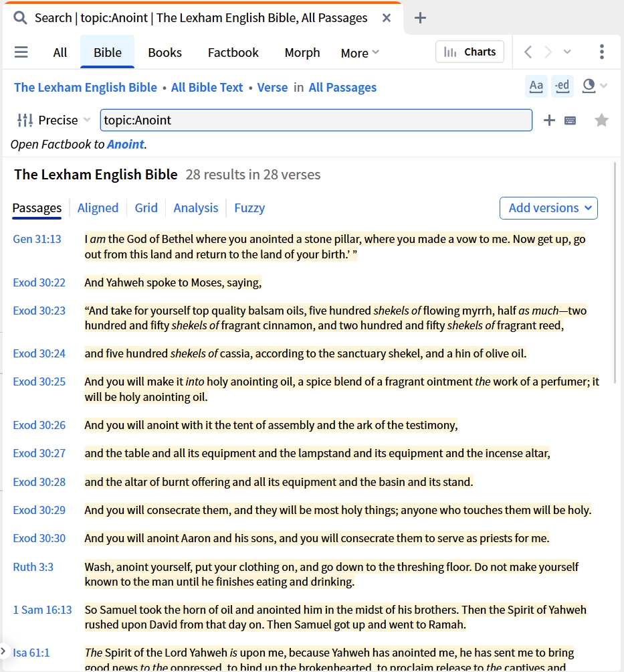Click the topic:Anoint search field
Image resolution: width=624 pixels, height=672 pixels.
coord(316,120)
